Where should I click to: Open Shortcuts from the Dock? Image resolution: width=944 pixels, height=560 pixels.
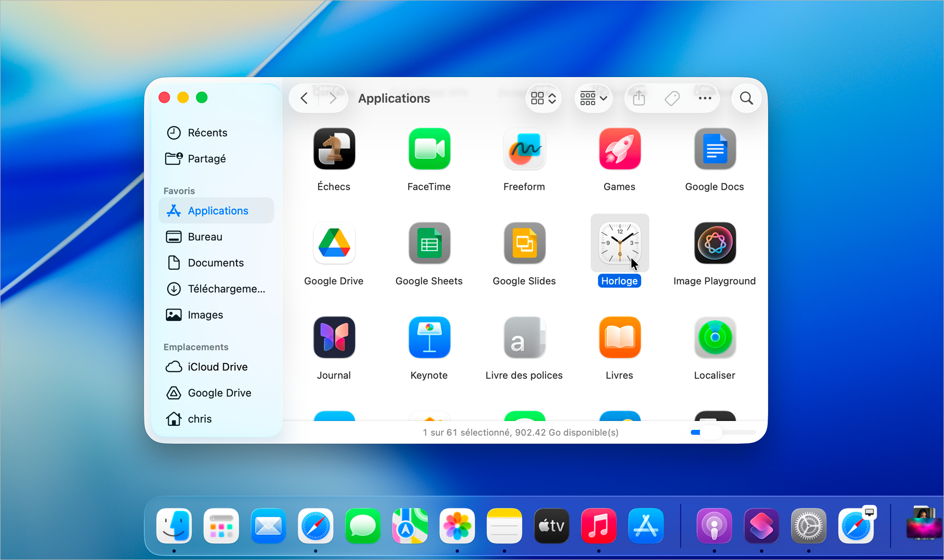pos(762,526)
